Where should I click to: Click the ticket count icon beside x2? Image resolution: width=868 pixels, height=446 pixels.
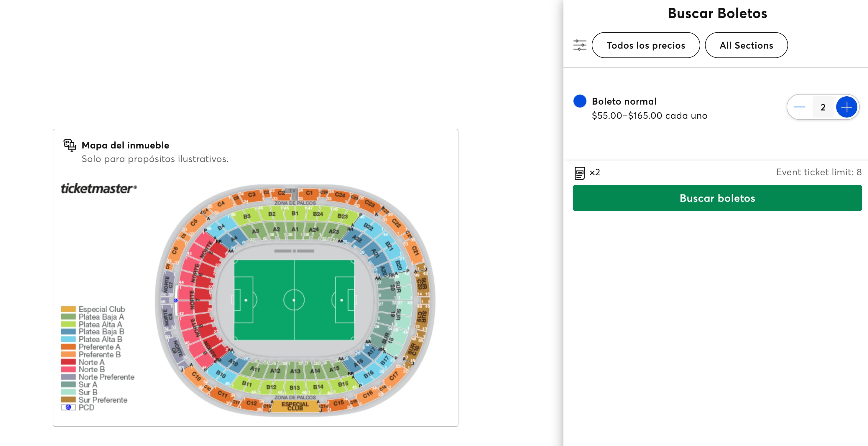580,173
